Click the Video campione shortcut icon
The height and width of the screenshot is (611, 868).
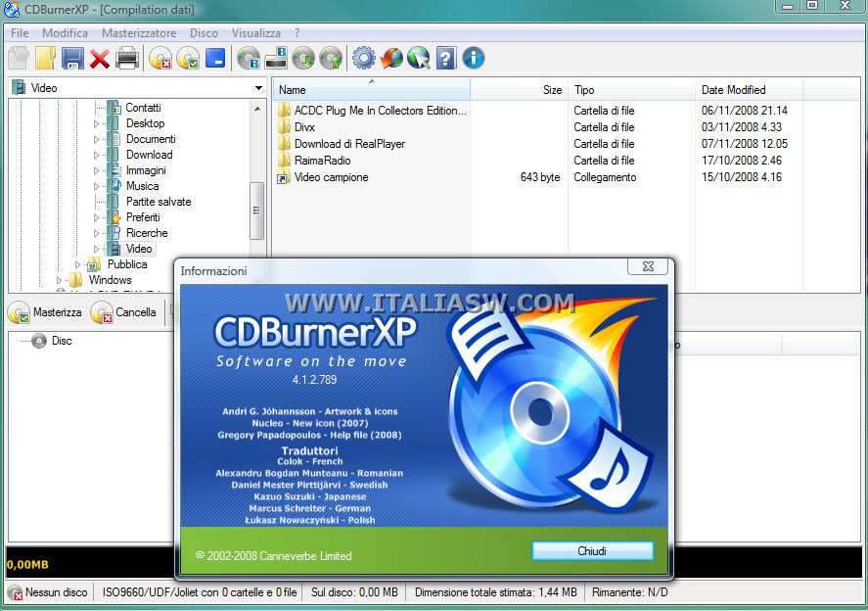(284, 177)
